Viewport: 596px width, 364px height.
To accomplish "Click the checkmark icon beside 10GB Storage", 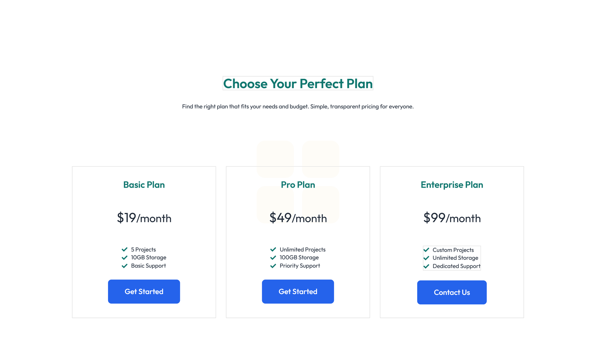I will [124, 258].
